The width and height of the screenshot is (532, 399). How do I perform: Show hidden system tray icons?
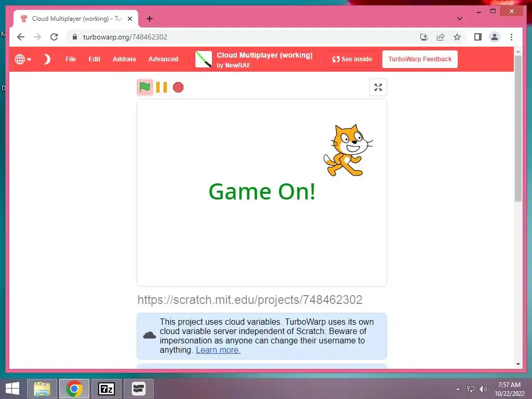click(458, 389)
